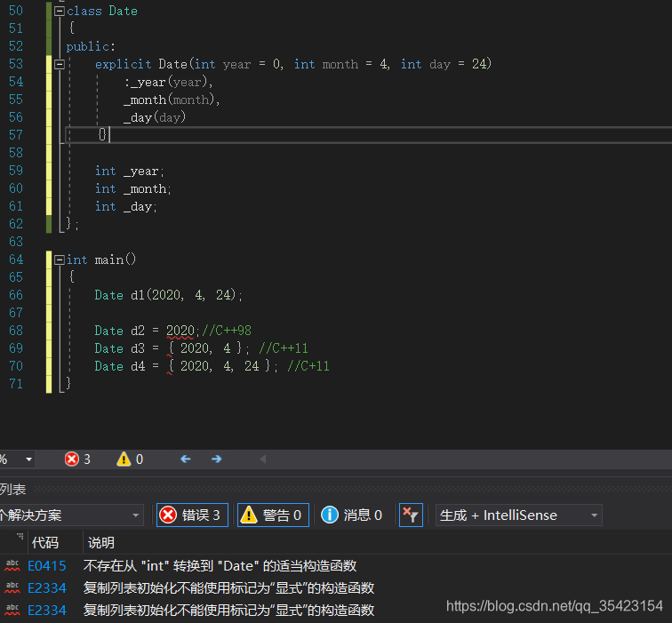
Task: Click IntelliSense icon of E0415 row
Action: click(12, 566)
